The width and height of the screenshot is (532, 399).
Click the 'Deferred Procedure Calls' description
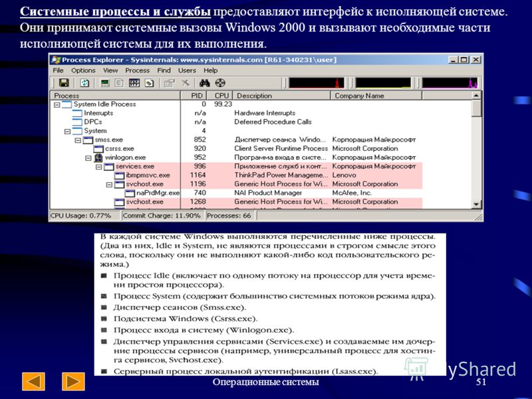pos(273,122)
